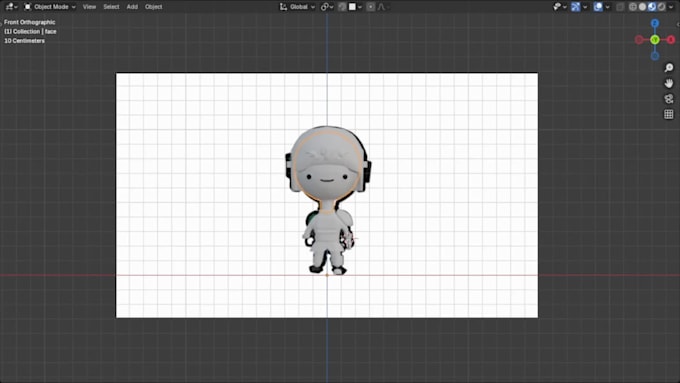
Task: Toggle proportional editing
Action: pyautogui.click(x=371, y=7)
